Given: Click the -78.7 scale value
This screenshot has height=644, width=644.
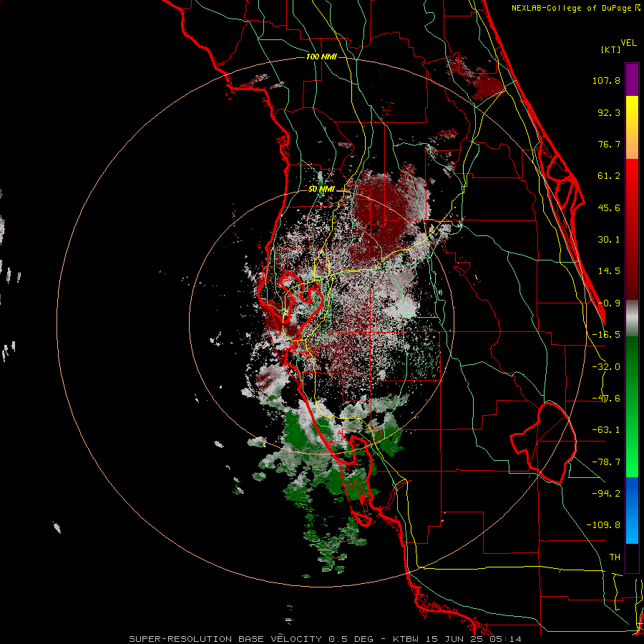Looking at the screenshot, I should coord(606,462).
